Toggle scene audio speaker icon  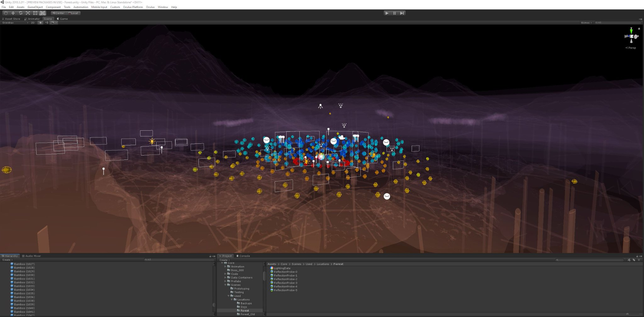pos(46,23)
